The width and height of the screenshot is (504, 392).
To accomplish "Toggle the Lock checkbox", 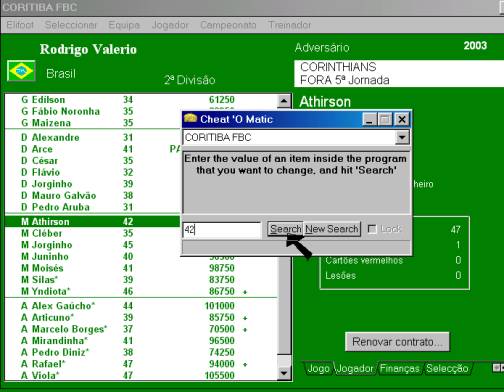I will [x=372, y=229].
